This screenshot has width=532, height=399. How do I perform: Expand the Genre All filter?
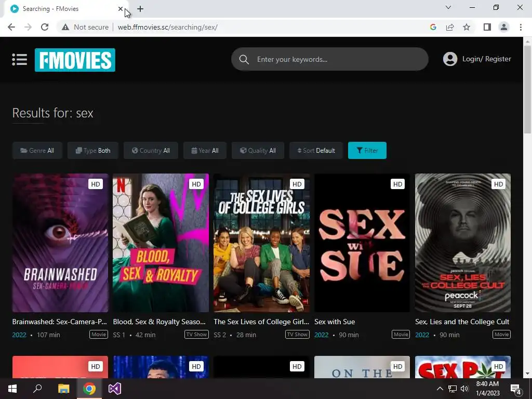(x=37, y=150)
